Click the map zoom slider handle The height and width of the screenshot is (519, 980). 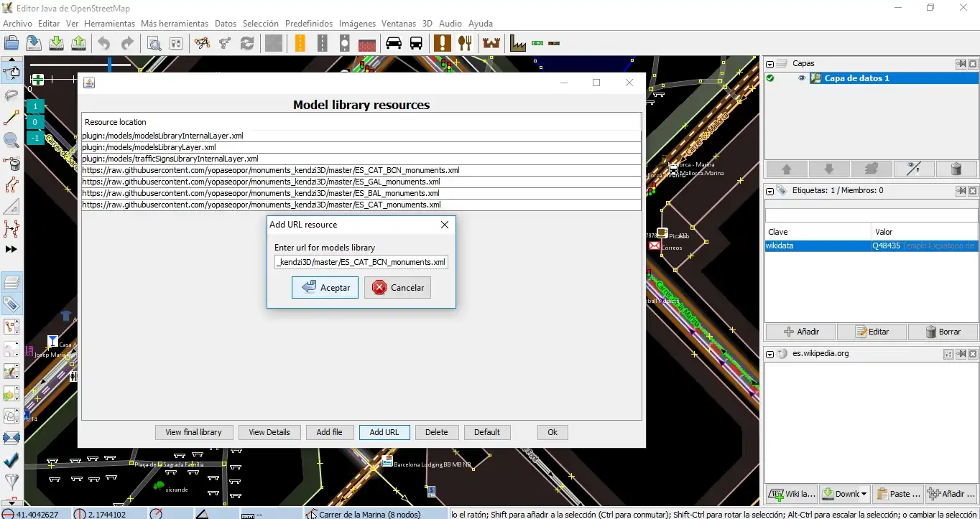[110, 65]
